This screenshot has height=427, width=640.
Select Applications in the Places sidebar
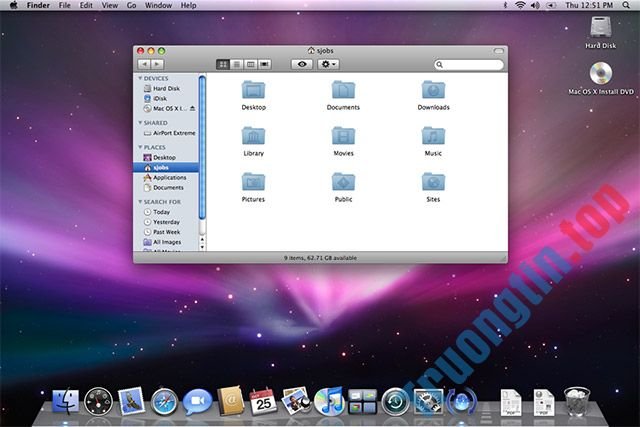[x=168, y=177]
